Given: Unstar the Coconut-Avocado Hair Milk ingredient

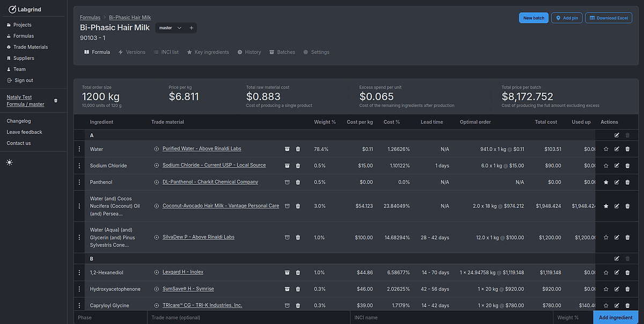Looking at the screenshot, I should click(x=605, y=206).
